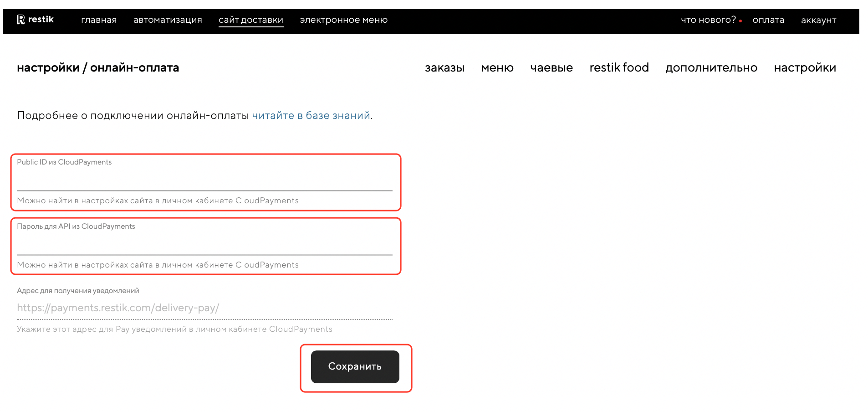Open the автоматизация section
The height and width of the screenshot is (412, 868).
click(168, 20)
